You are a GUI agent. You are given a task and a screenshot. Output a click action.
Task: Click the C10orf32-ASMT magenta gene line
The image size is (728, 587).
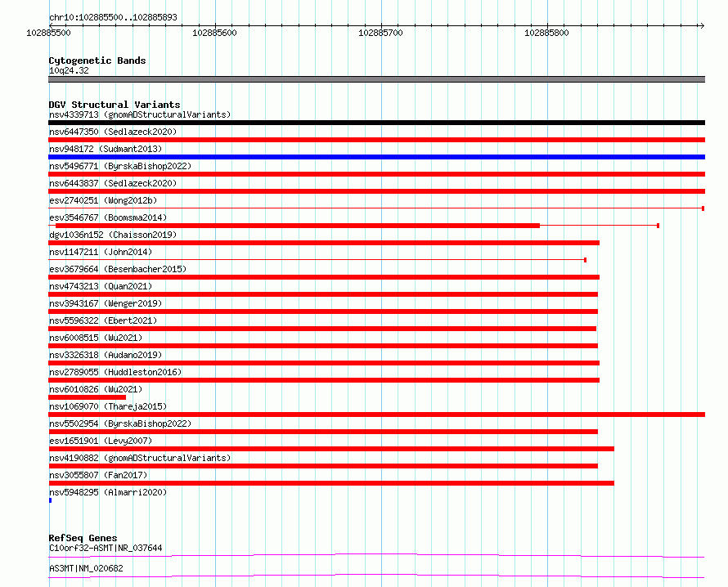coord(376,555)
